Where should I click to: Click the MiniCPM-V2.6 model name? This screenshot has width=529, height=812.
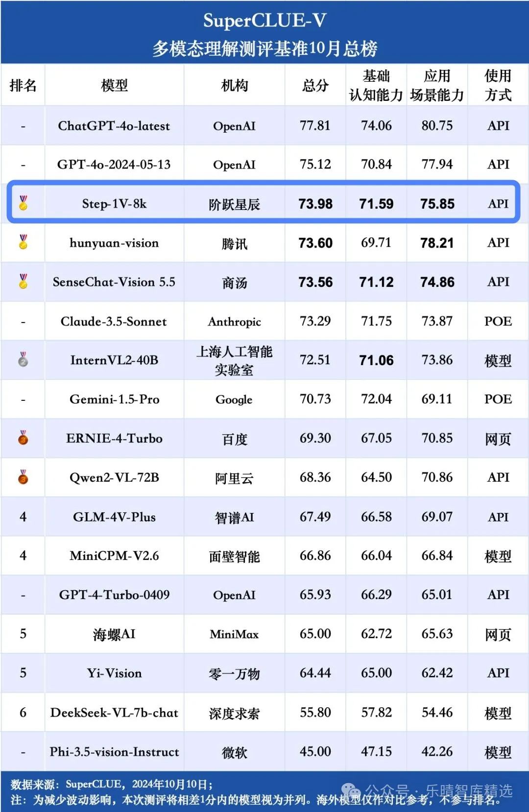114,556
